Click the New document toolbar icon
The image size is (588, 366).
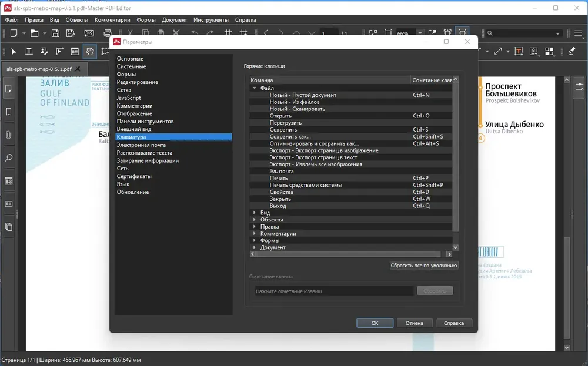(x=14, y=33)
